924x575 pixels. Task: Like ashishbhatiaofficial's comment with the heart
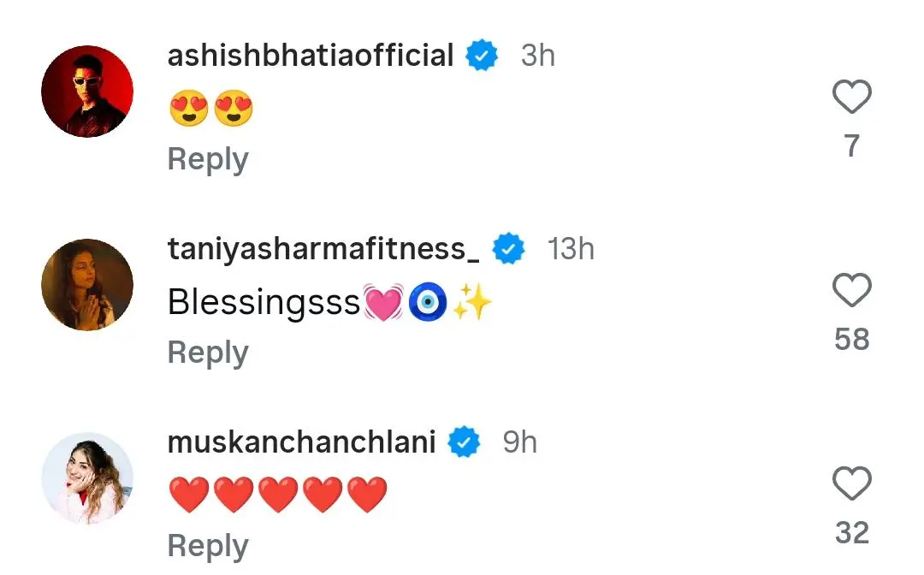pyautogui.click(x=851, y=98)
